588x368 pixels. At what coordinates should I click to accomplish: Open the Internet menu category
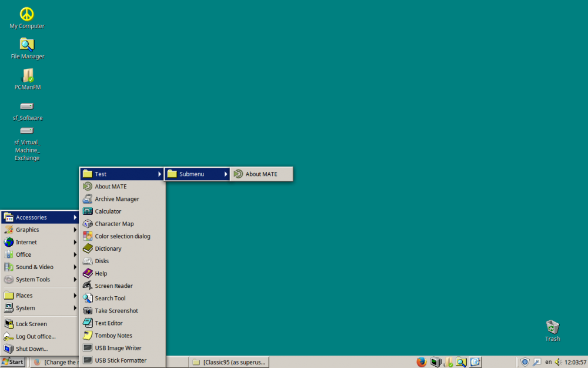pos(40,242)
